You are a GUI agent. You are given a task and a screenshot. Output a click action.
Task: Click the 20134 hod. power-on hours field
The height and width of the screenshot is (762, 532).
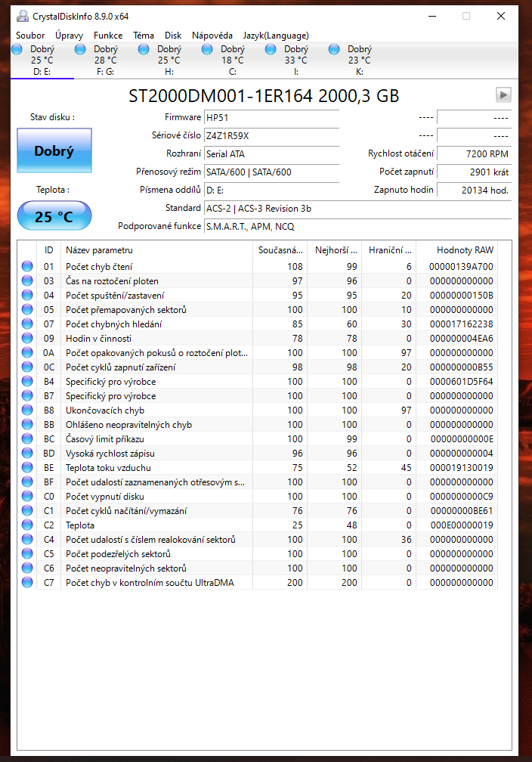474,190
